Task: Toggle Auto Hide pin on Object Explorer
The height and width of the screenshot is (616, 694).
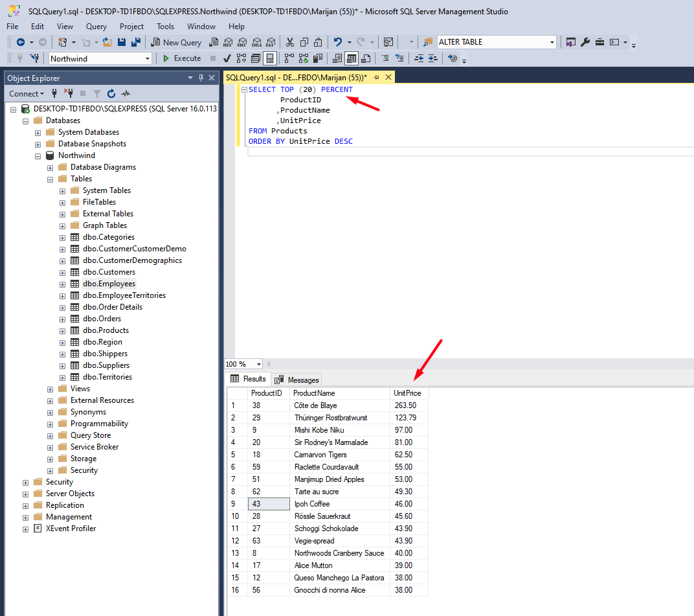Action: coord(201,78)
